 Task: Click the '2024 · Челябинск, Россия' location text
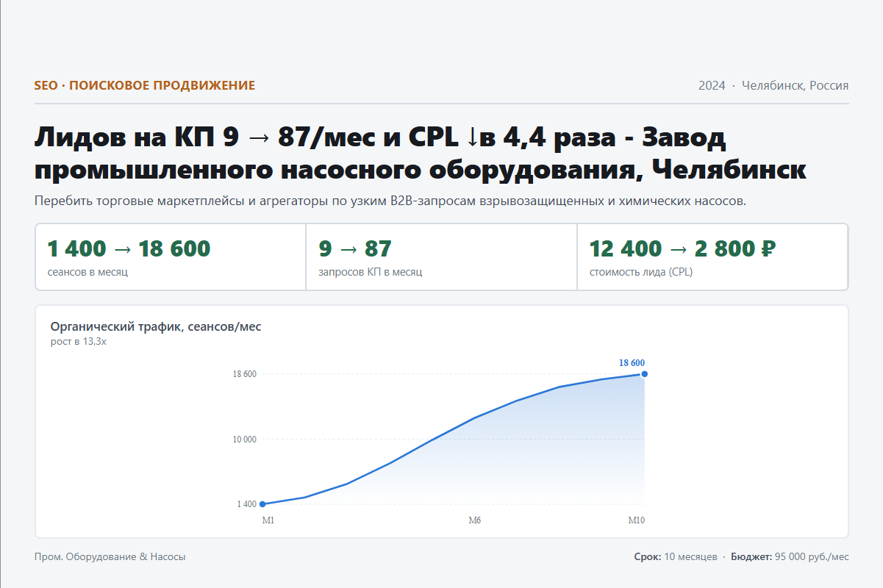point(773,85)
